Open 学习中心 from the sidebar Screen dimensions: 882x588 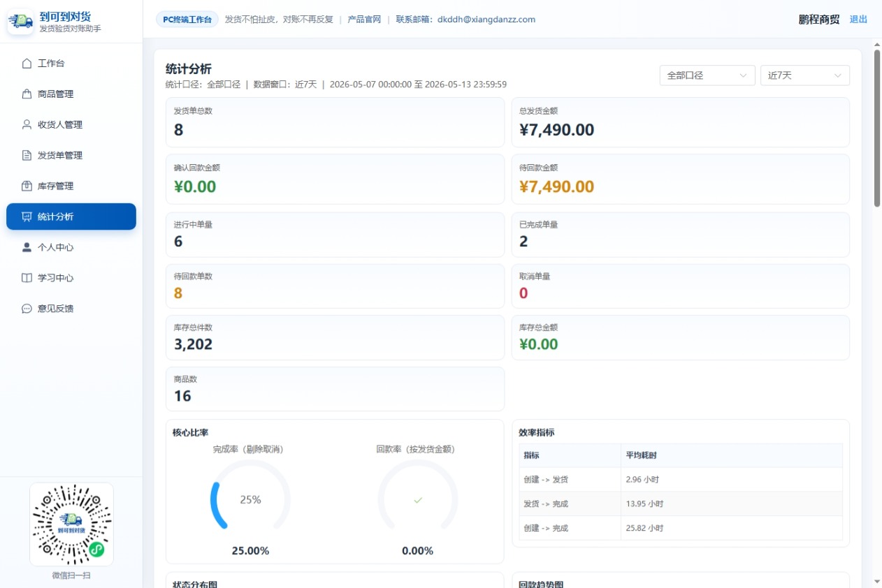(x=71, y=278)
